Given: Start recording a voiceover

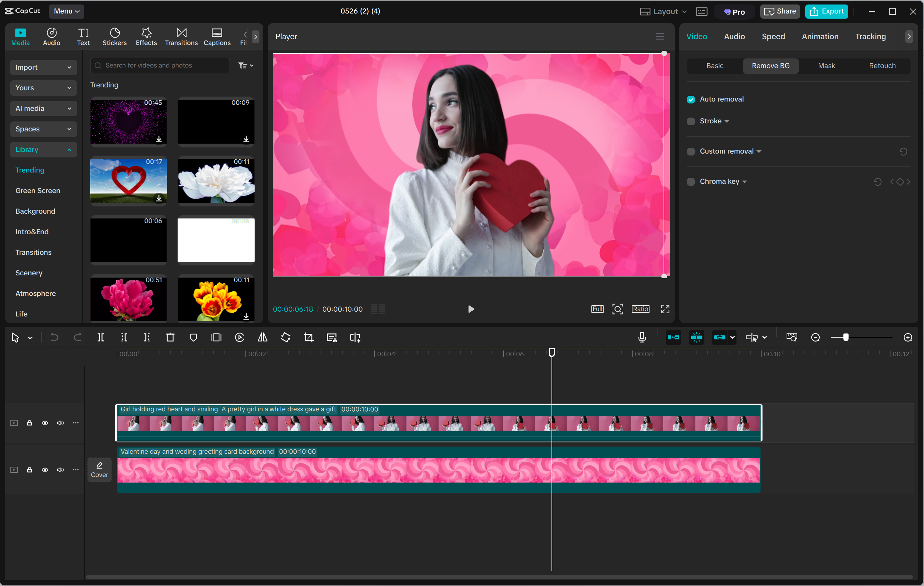Looking at the screenshot, I should 641,337.
